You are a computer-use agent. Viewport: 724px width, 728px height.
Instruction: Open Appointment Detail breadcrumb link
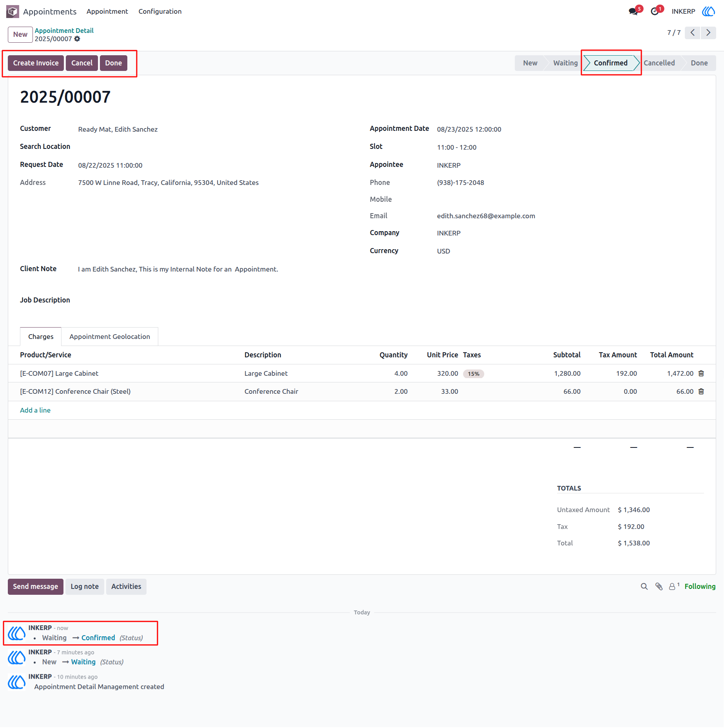pos(64,31)
